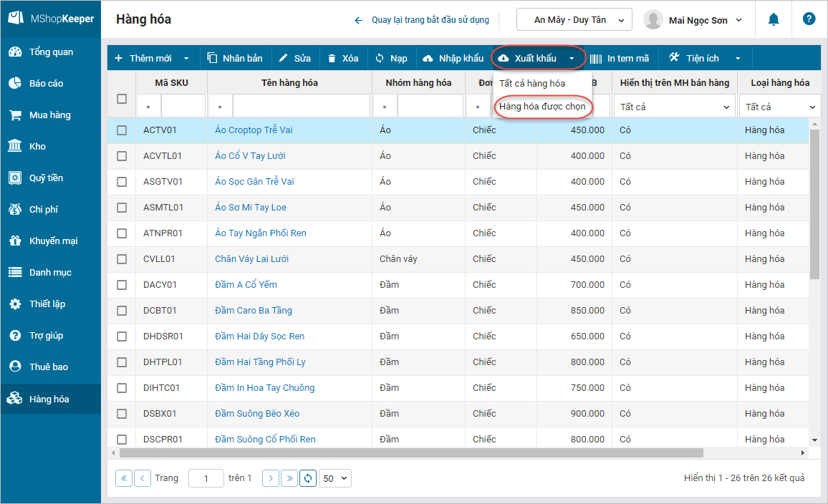The image size is (828, 504).
Task: Choose Tất cả hàng hóa from menu
Action: 532,84
